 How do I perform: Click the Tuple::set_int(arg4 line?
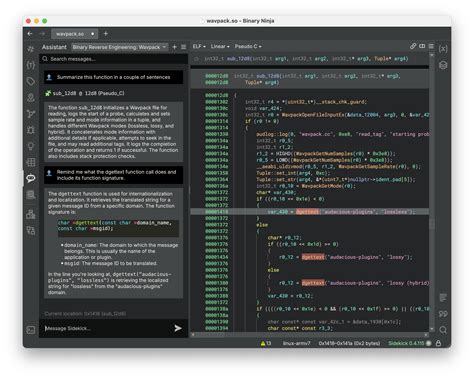tap(293, 173)
